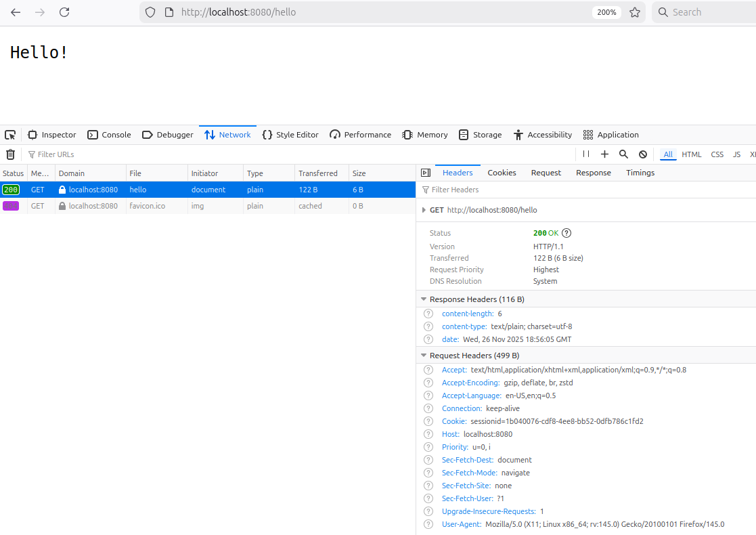Viewport: 756px width, 535px height.
Task: Click the plus icon in network toolbar
Action: coord(604,154)
